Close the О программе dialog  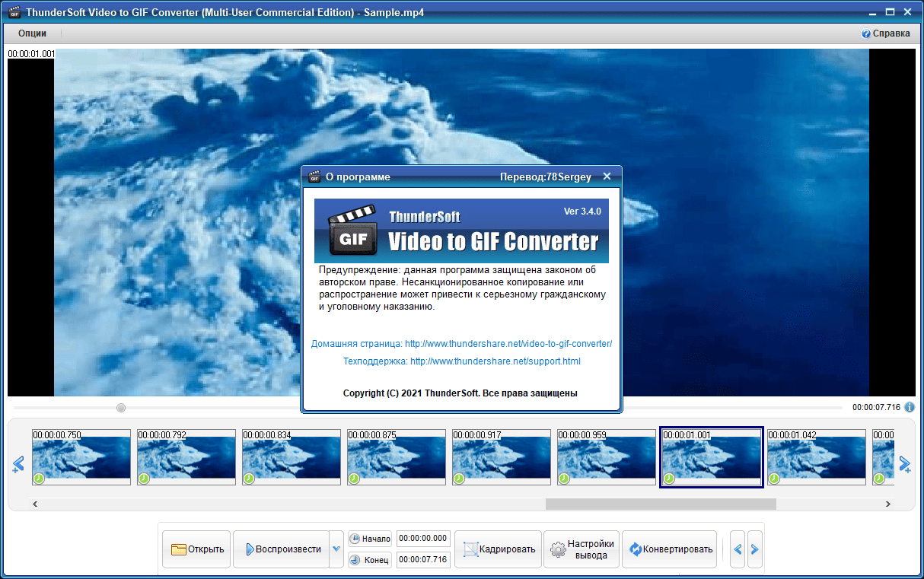click(607, 177)
